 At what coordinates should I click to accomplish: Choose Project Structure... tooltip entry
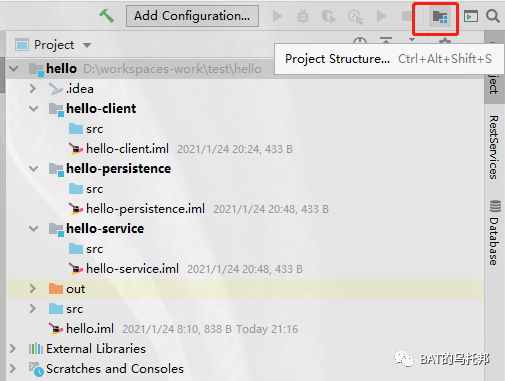pyautogui.click(x=388, y=59)
